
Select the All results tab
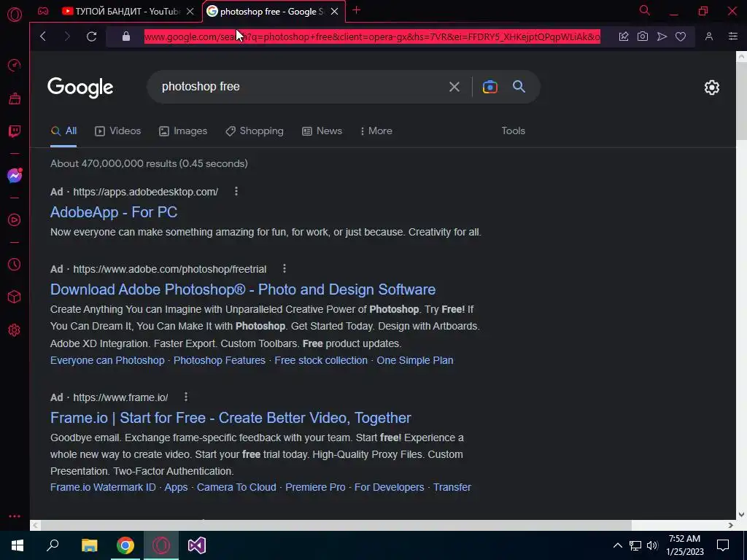coord(64,131)
